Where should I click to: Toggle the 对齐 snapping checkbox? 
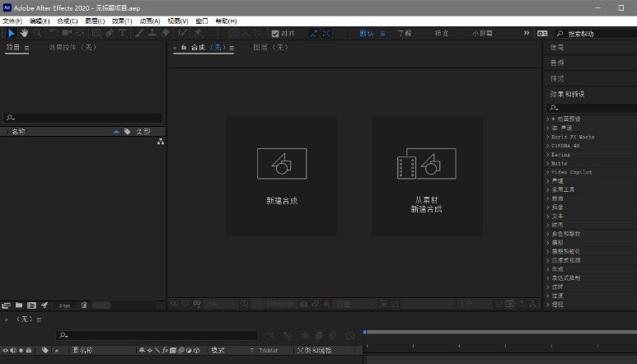coord(275,34)
